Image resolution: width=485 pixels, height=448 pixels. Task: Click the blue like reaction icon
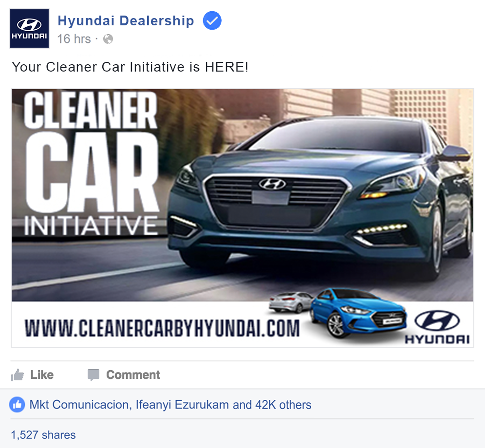coord(17,405)
